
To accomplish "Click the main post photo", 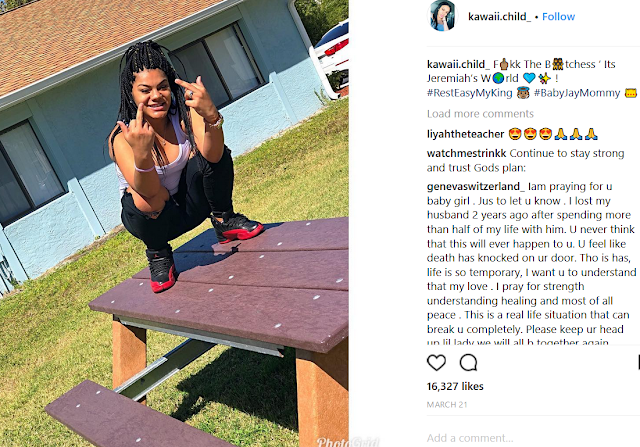I will point(174,223).
